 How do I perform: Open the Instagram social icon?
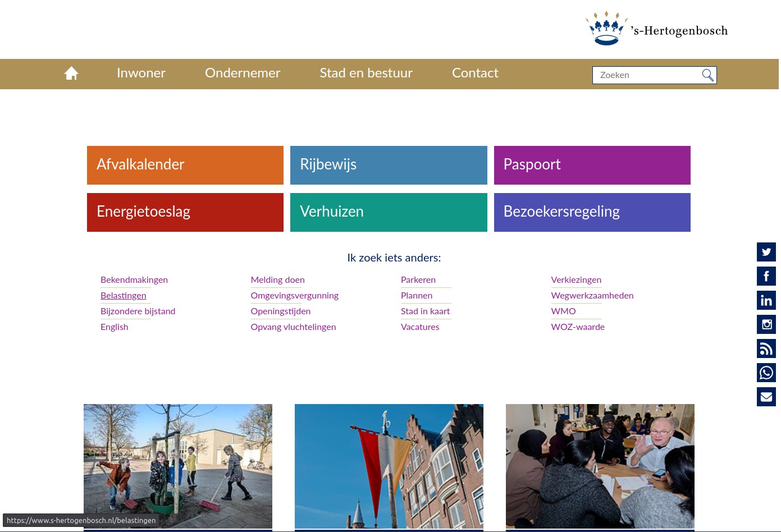(x=766, y=324)
